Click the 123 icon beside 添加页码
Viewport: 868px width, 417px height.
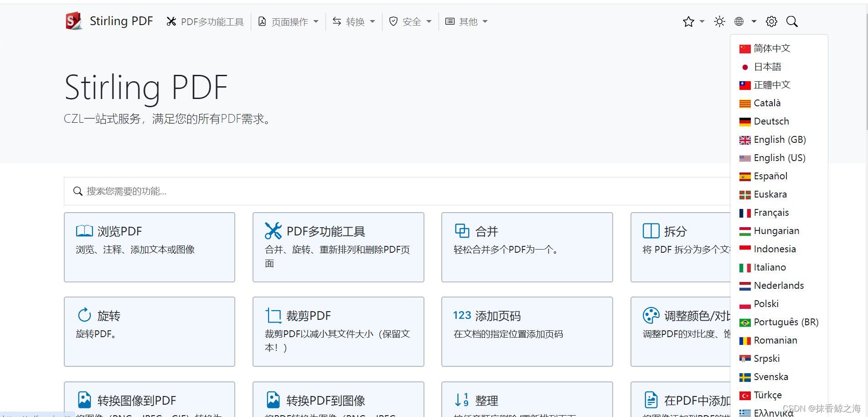[462, 315]
